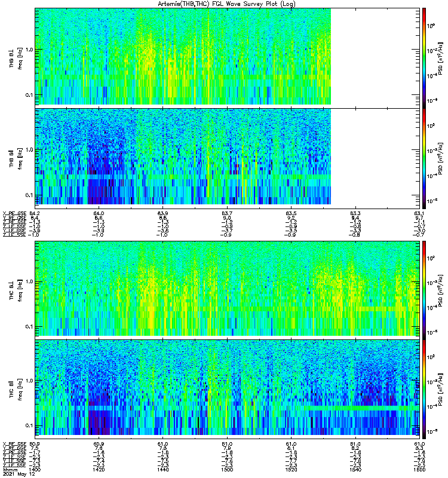The width and height of the screenshot is (448, 478).
Task: Click the color bar beside the THC B-parallel panel
Action: point(424,389)
